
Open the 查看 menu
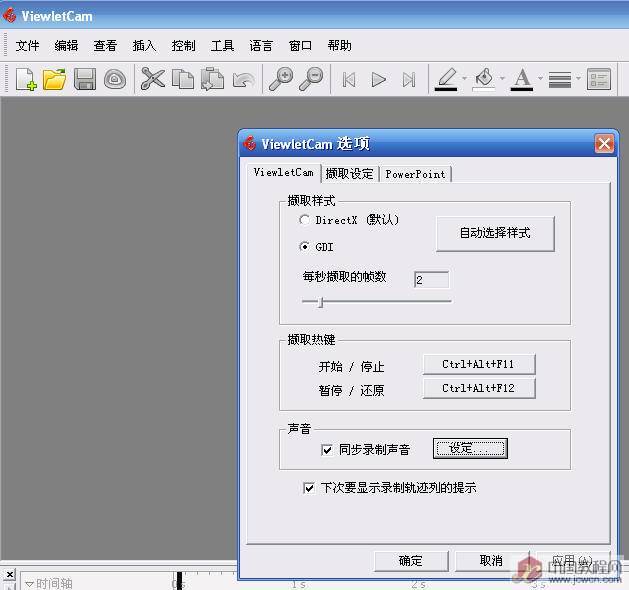[105, 45]
